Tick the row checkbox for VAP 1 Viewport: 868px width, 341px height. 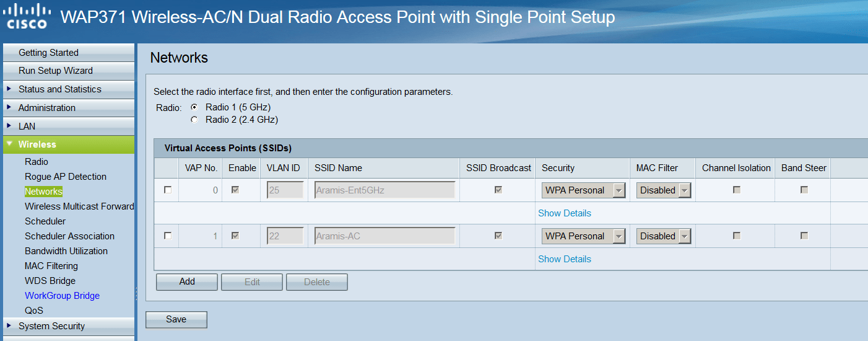pyautogui.click(x=168, y=236)
